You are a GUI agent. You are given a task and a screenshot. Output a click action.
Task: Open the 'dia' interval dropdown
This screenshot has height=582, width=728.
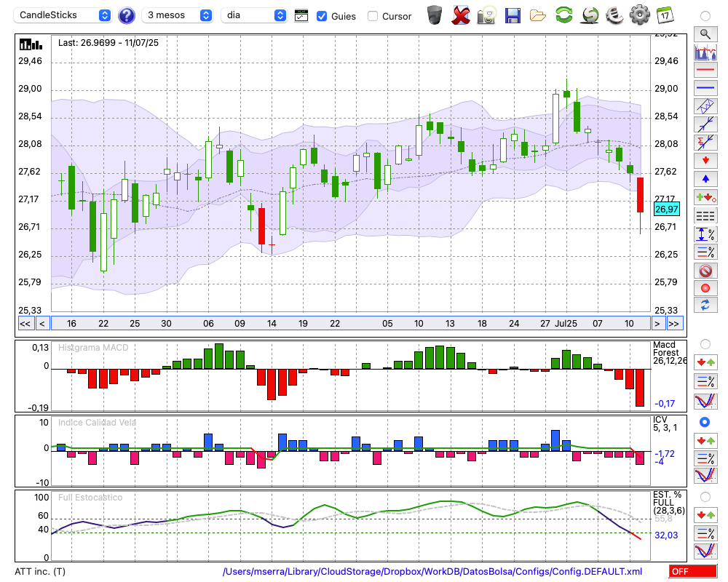pyautogui.click(x=254, y=15)
